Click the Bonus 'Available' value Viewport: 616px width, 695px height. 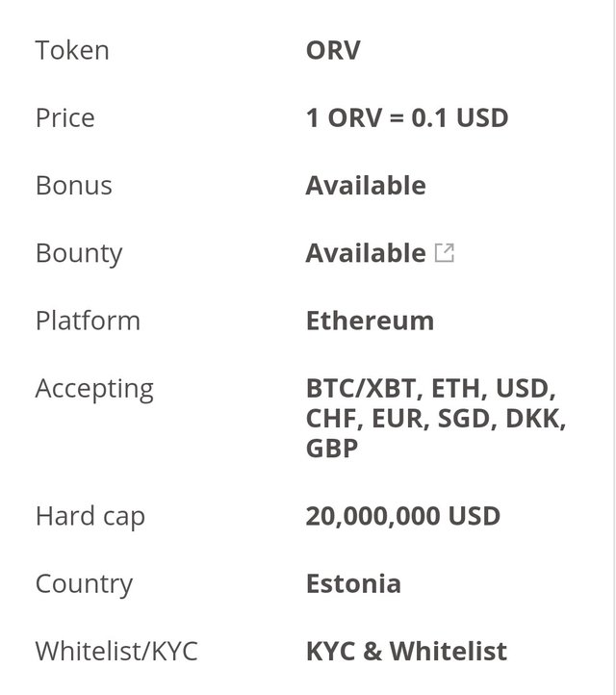point(365,185)
